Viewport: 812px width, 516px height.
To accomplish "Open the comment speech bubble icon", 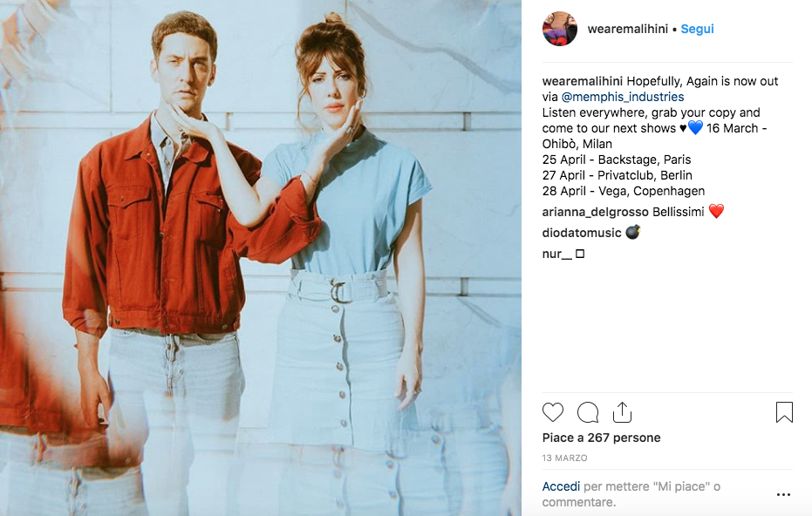I will point(588,412).
